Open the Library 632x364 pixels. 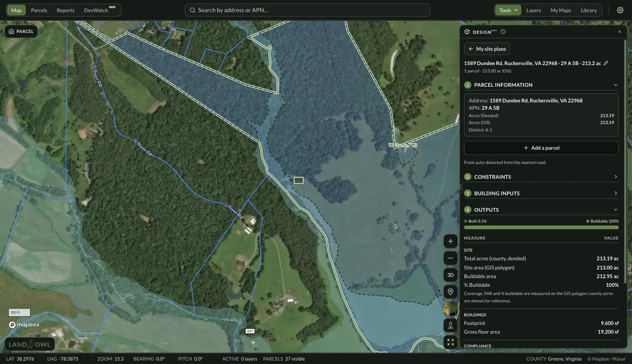[x=589, y=10]
